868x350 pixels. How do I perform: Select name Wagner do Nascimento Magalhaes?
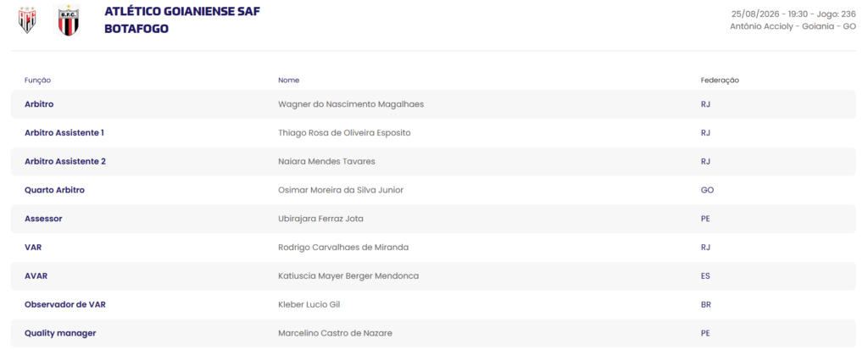351,104
